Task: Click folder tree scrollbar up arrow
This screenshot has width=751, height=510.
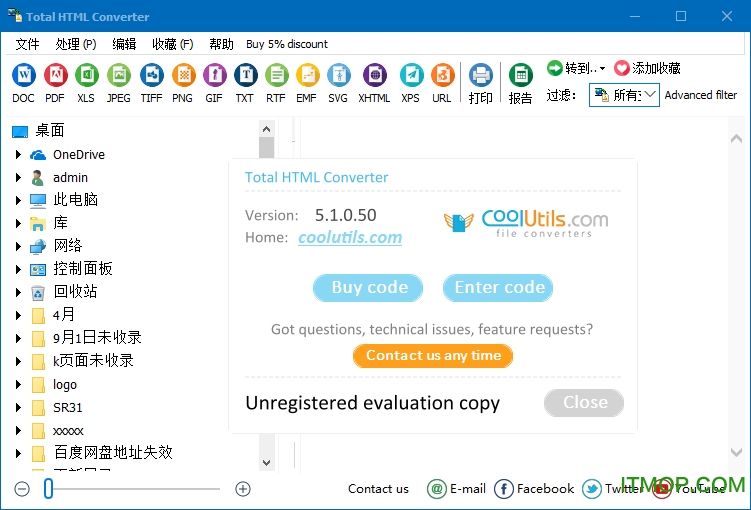Action: coord(267,129)
